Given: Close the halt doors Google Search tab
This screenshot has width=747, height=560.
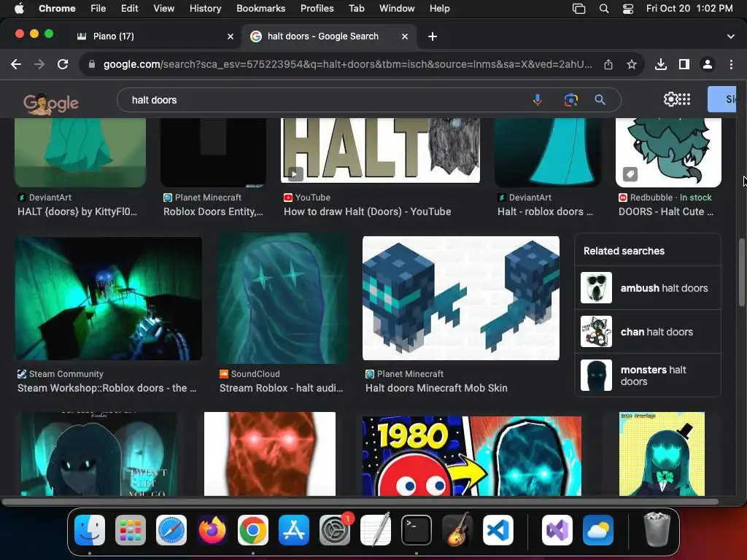Looking at the screenshot, I should [405, 36].
